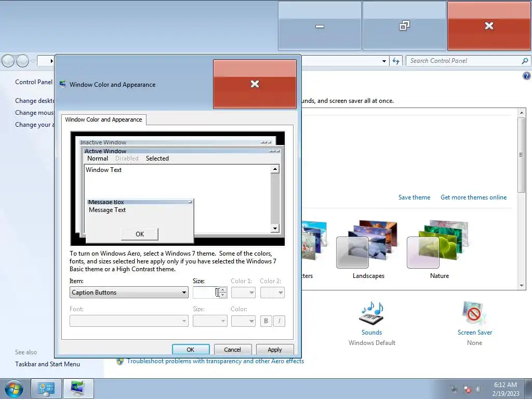Open the recent pages dropdown beside the nav arrows
The height and width of the screenshot is (399, 532).
33,61
